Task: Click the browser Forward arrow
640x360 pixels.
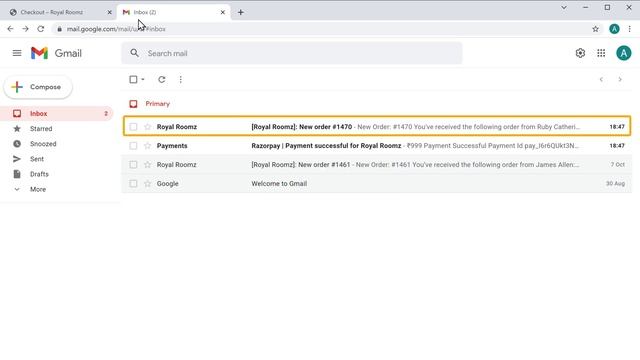Action: pos(25,29)
